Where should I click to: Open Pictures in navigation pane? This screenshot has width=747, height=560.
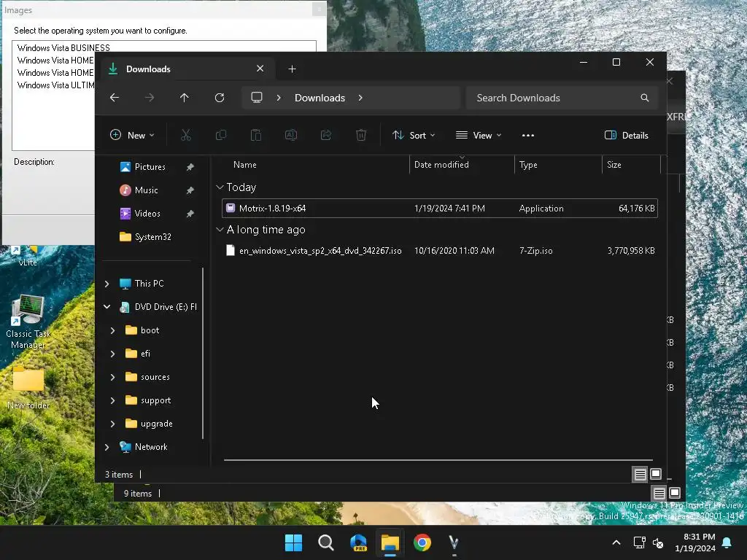150,167
